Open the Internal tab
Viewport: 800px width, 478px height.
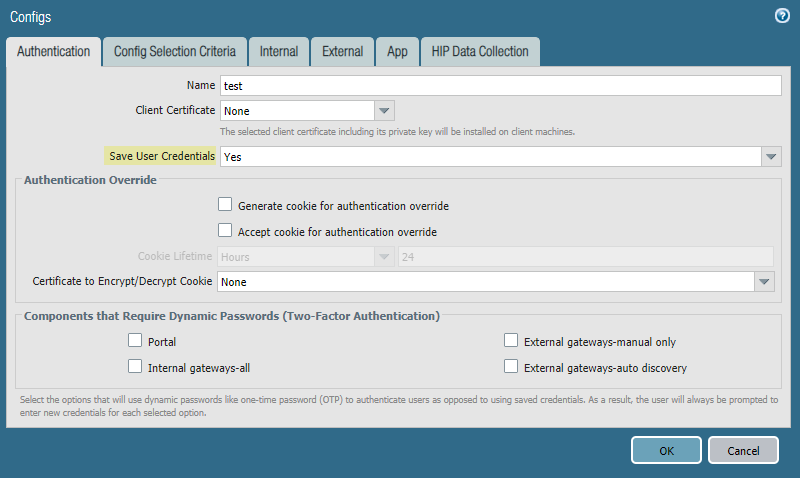(279, 51)
